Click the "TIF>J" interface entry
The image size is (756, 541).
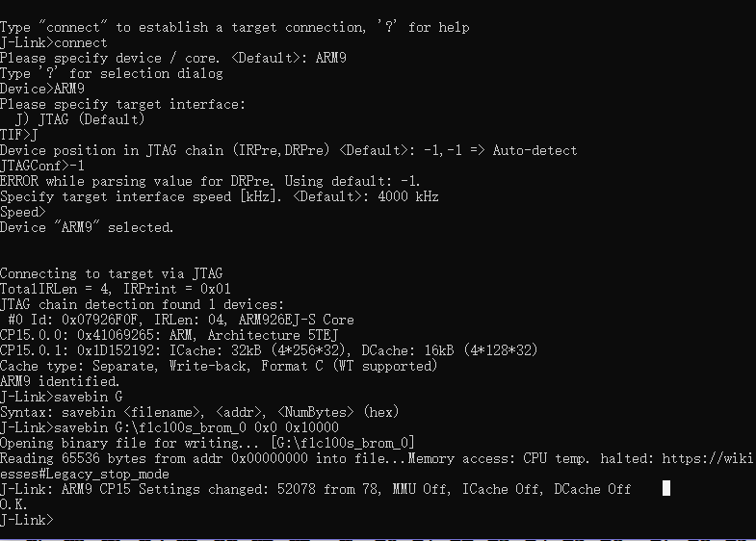point(19,135)
